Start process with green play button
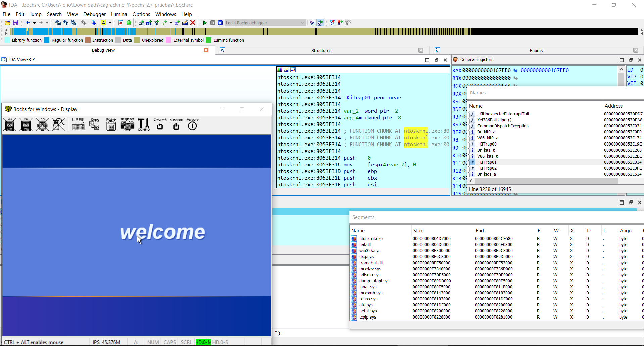This screenshot has height=346, width=644. (x=205, y=23)
